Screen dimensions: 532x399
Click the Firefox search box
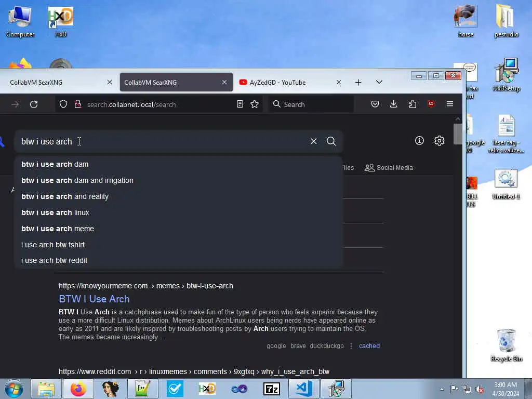pyautogui.click(x=311, y=104)
